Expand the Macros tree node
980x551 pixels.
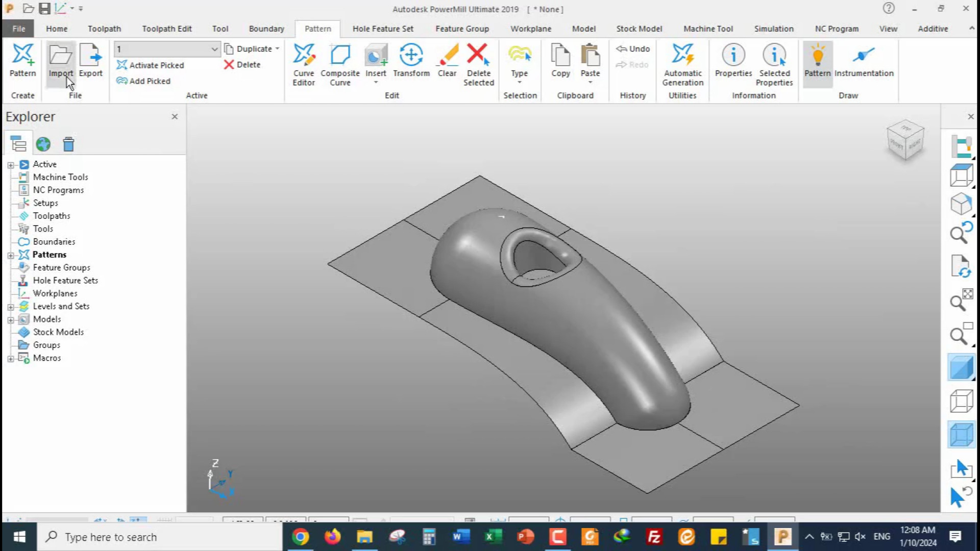tap(10, 359)
